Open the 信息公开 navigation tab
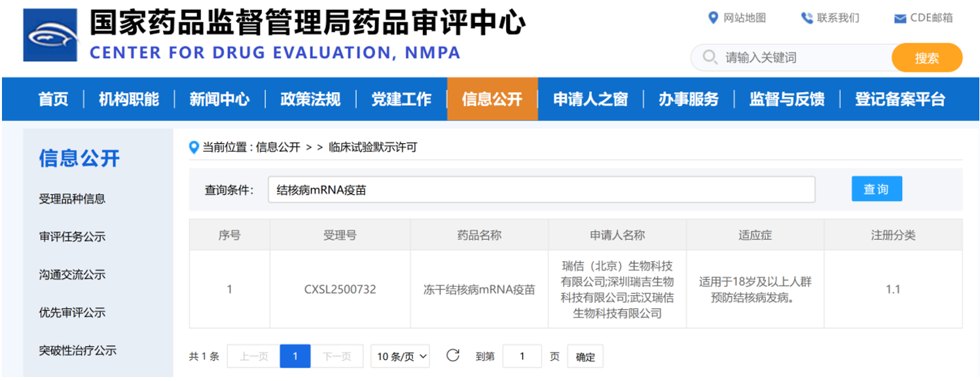Viewport: 980px width, 381px height. (x=492, y=100)
